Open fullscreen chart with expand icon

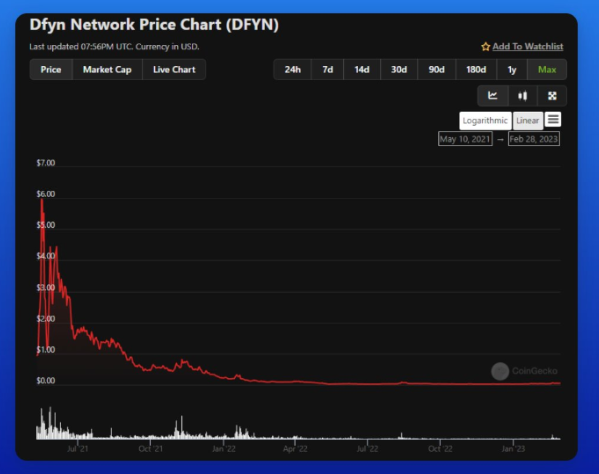552,95
